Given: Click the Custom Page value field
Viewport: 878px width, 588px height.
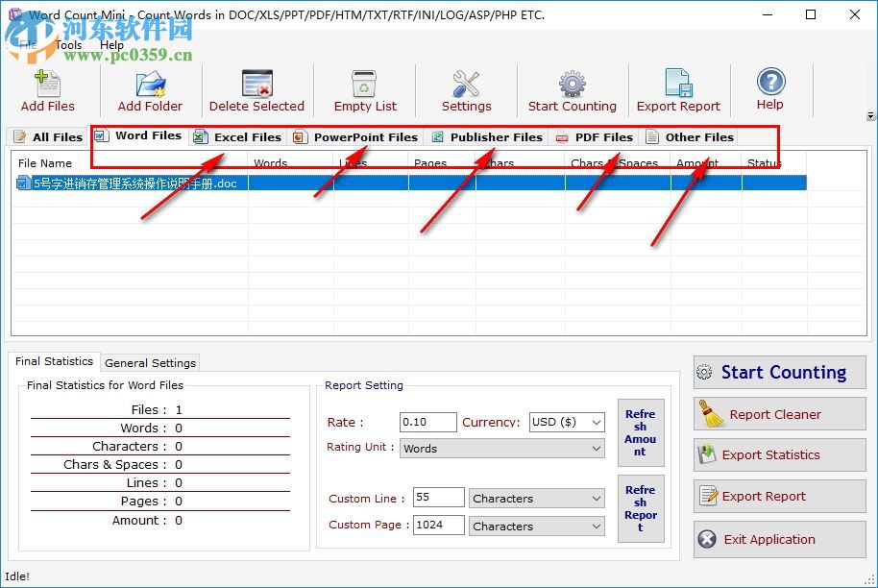Looking at the screenshot, I should (438, 525).
